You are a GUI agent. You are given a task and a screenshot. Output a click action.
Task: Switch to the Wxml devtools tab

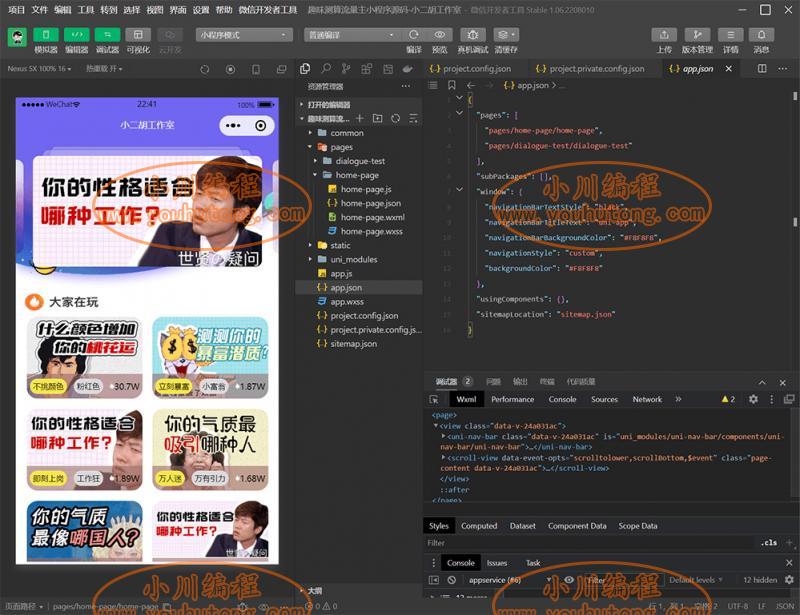coord(466,399)
